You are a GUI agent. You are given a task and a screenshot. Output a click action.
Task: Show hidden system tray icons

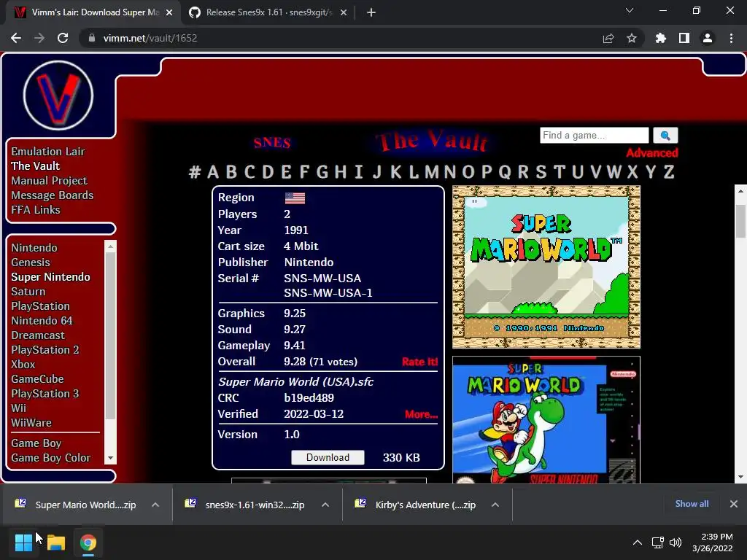pyautogui.click(x=637, y=542)
